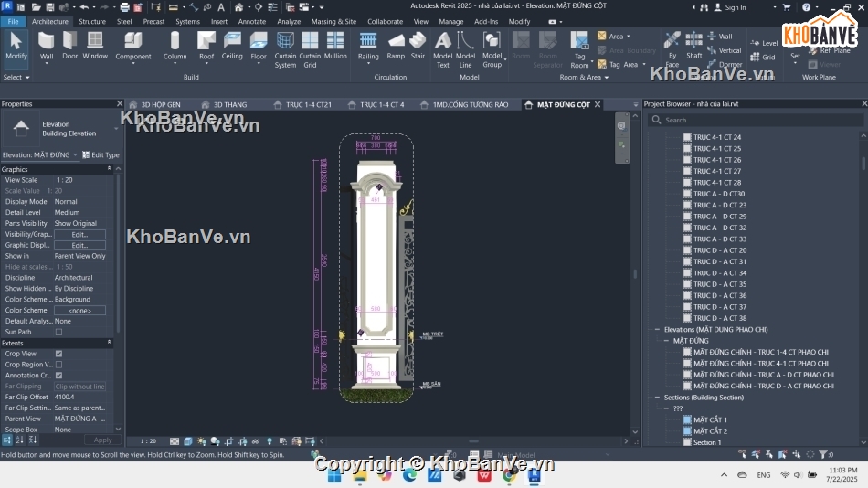
Task: Click the Apply button in Properties
Action: coord(102,440)
